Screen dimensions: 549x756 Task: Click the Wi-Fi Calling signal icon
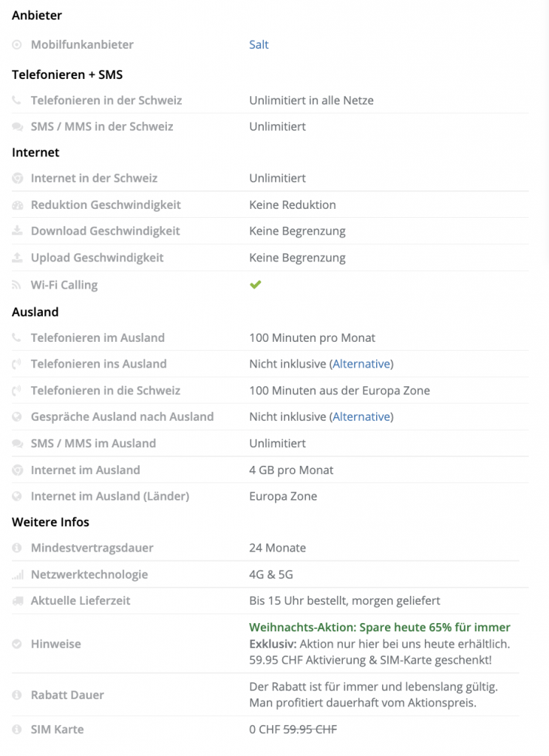17,285
